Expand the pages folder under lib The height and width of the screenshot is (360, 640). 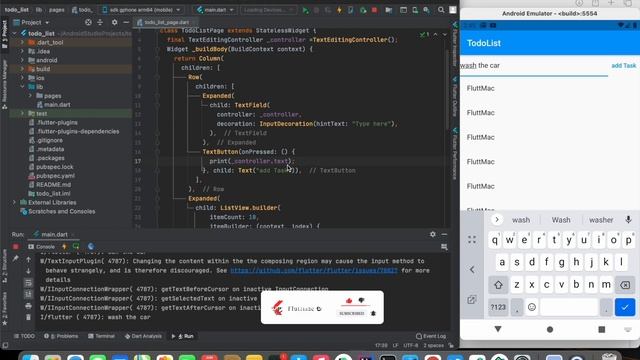[x=30, y=96]
